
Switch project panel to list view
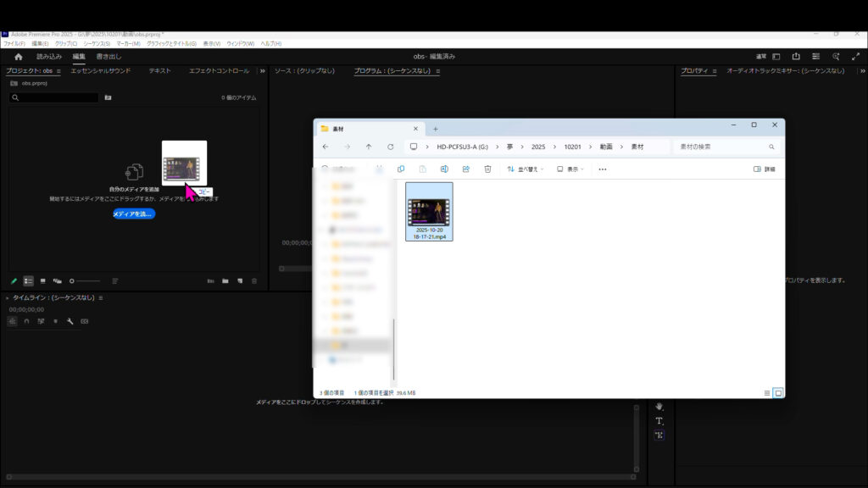[x=28, y=280]
